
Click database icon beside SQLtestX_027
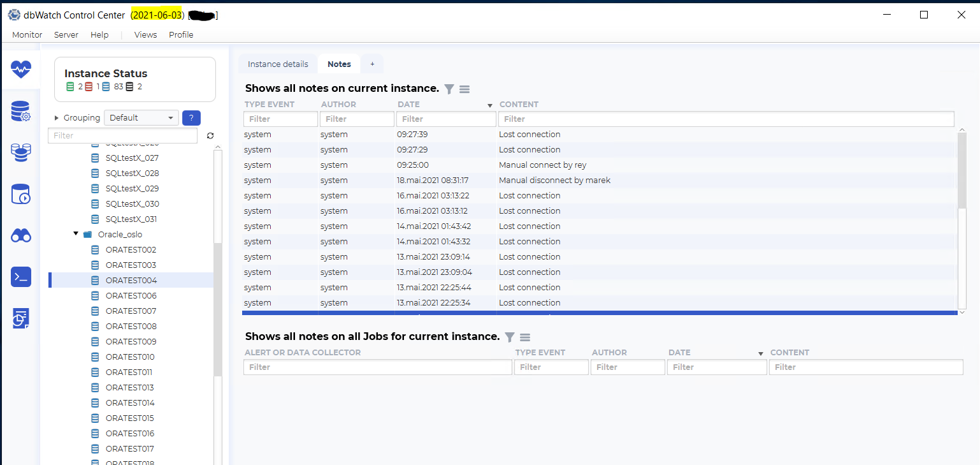coord(95,158)
